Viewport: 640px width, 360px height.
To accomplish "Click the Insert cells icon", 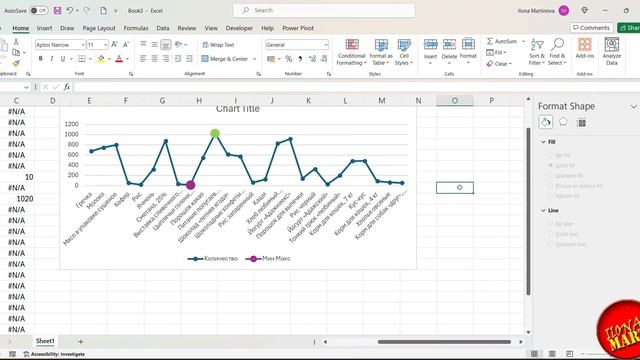I will tap(430, 44).
